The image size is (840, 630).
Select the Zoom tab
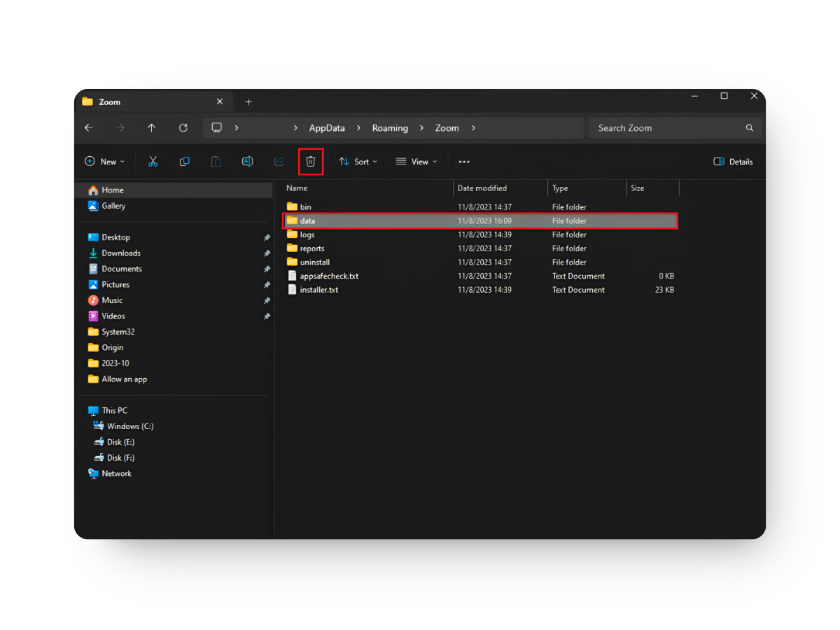(x=140, y=102)
